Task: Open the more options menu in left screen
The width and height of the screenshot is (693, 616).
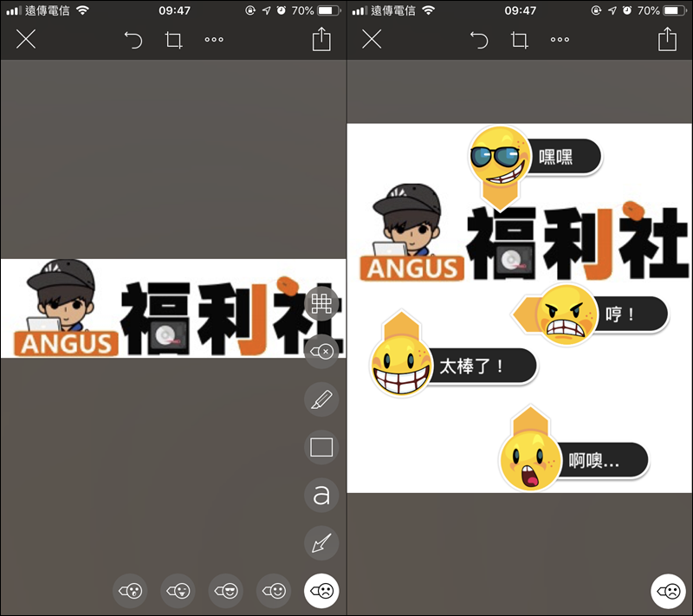Action: pos(214,40)
